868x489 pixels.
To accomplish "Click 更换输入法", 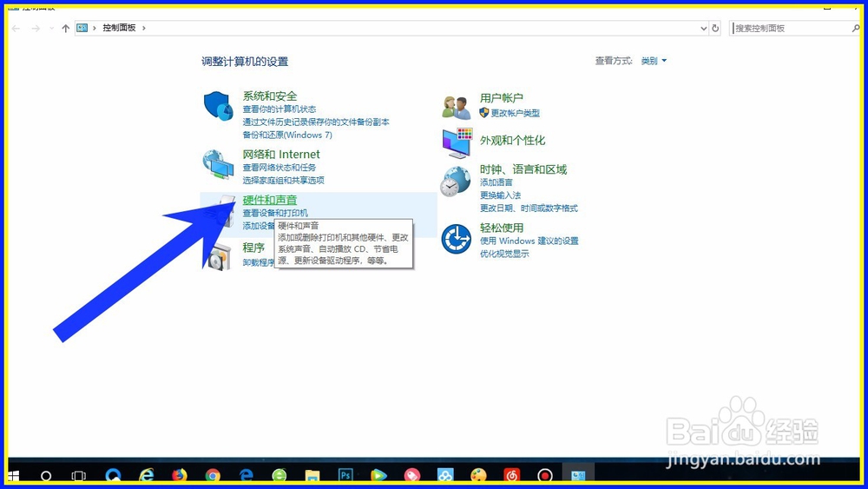I will coord(501,195).
